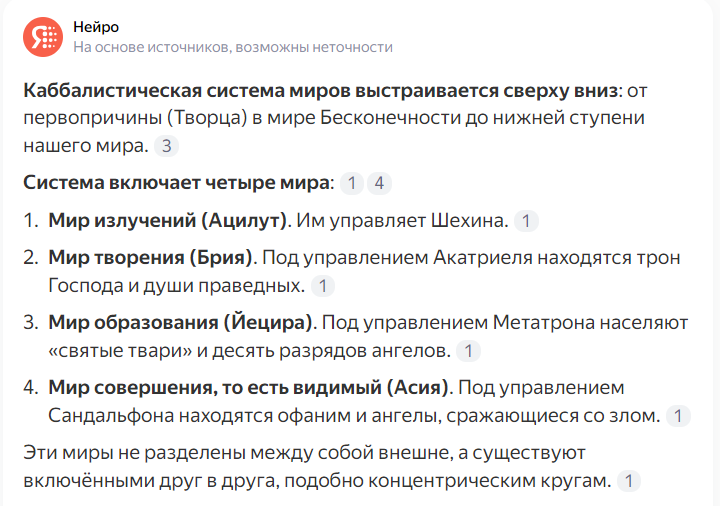Open source badge 4 beside 'четыре мира'
Viewport: 720px width, 506px height.
click(x=379, y=183)
